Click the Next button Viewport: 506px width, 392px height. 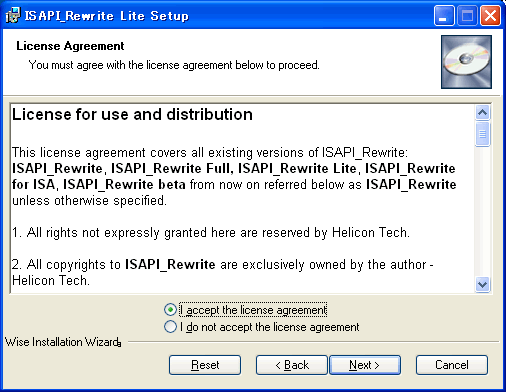365,365
